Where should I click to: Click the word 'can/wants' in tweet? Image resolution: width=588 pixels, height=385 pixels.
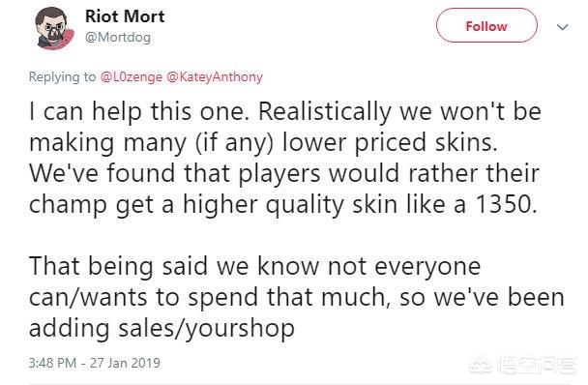click(x=88, y=298)
